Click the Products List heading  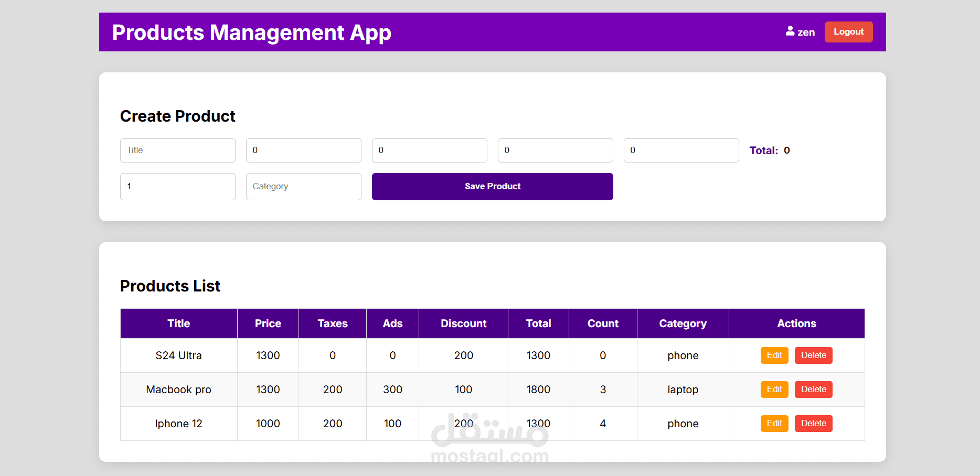tap(170, 286)
